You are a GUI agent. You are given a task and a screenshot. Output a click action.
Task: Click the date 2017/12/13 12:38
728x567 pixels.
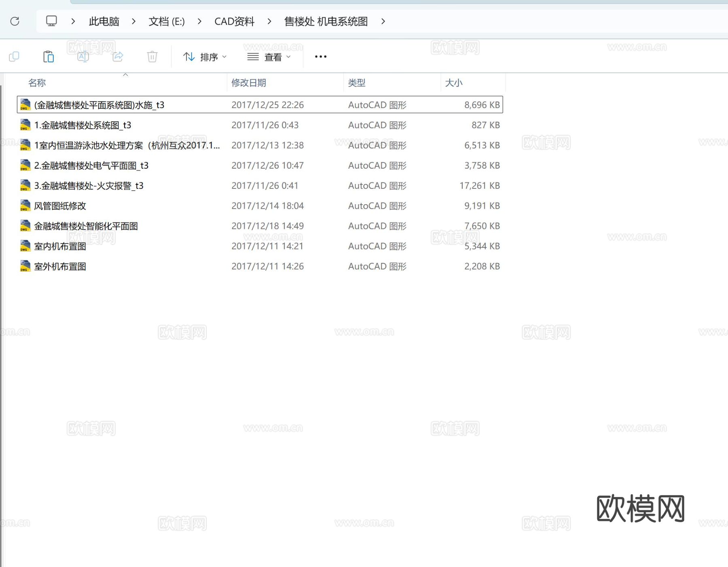(x=267, y=146)
